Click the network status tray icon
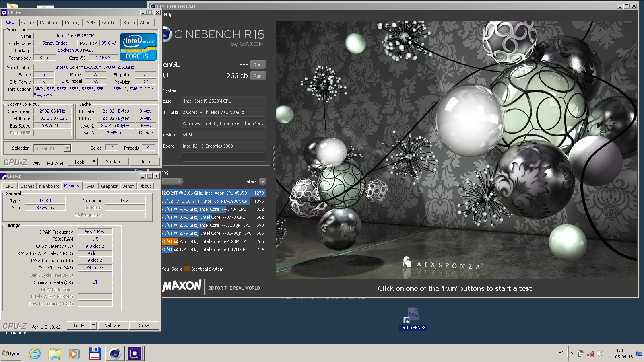Viewport: 644px width, 362px height. pyautogui.click(x=590, y=354)
